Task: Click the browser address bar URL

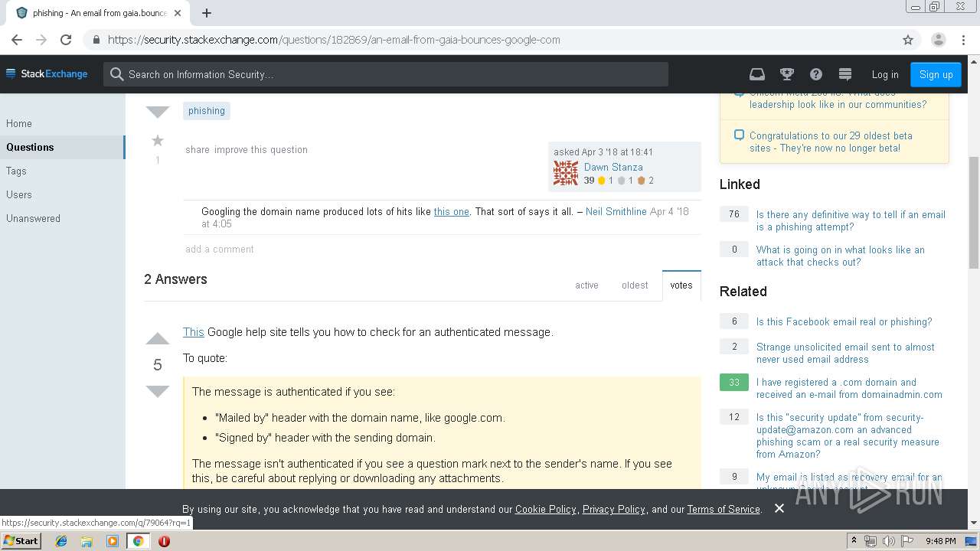Action: tap(334, 40)
